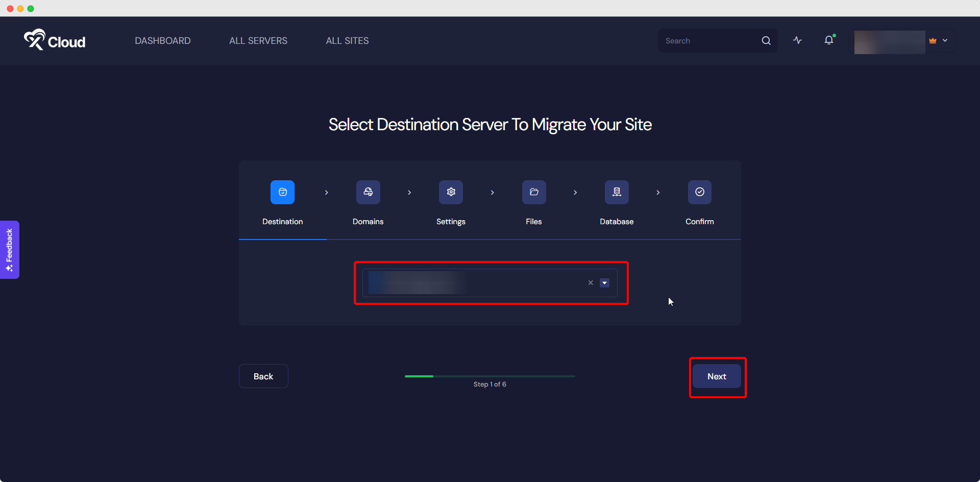Click the Next button
The image size is (980, 482).
coord(717,376)
